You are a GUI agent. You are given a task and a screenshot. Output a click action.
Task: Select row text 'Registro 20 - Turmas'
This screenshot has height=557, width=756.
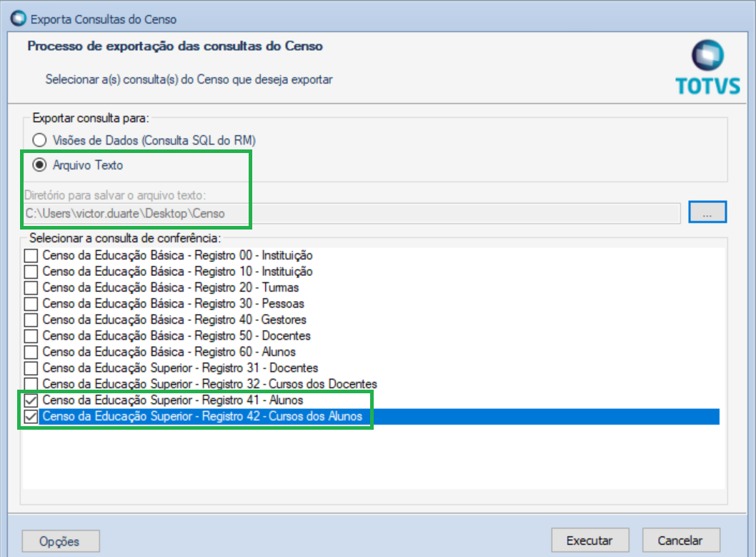pyautogui.click(x=247, y=287)
